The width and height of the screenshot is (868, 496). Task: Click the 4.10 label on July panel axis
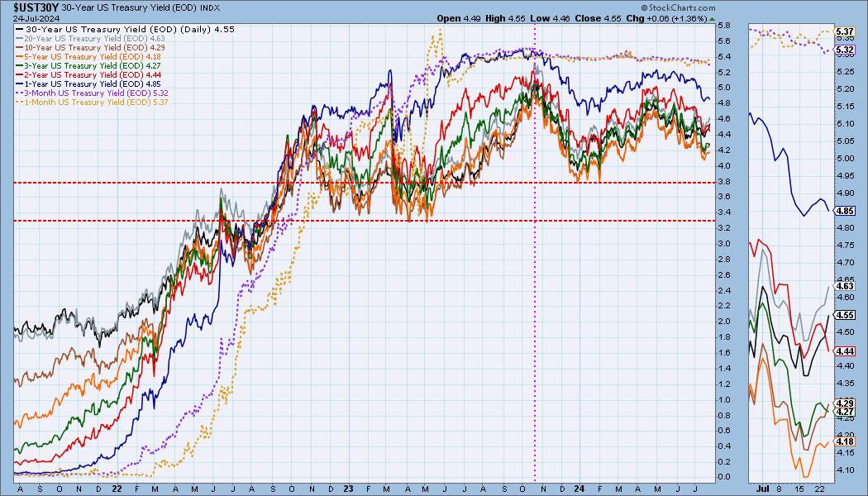click(846, 470)
